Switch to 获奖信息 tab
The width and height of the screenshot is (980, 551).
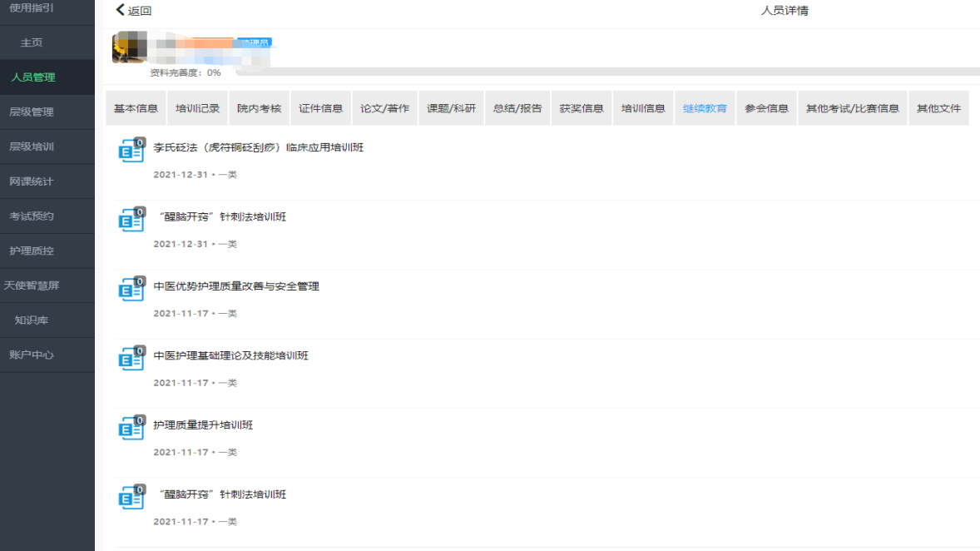point(582,108)
